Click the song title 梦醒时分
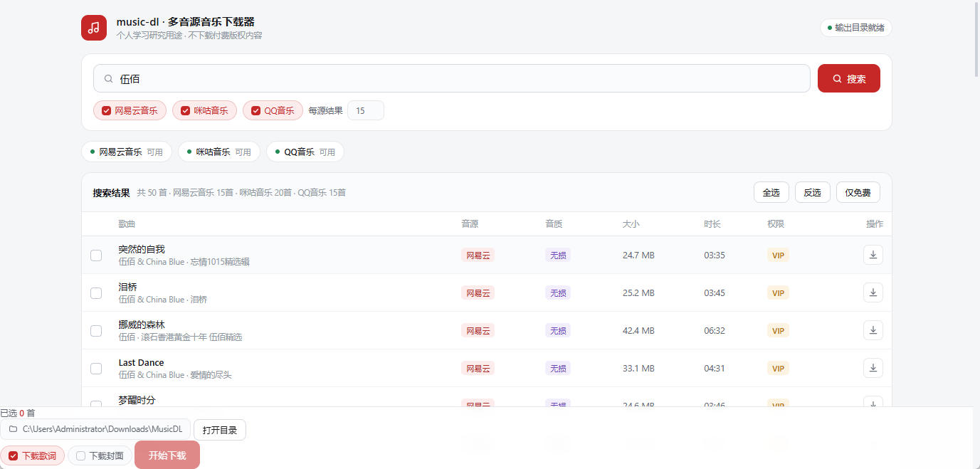 tap(137, 400)
